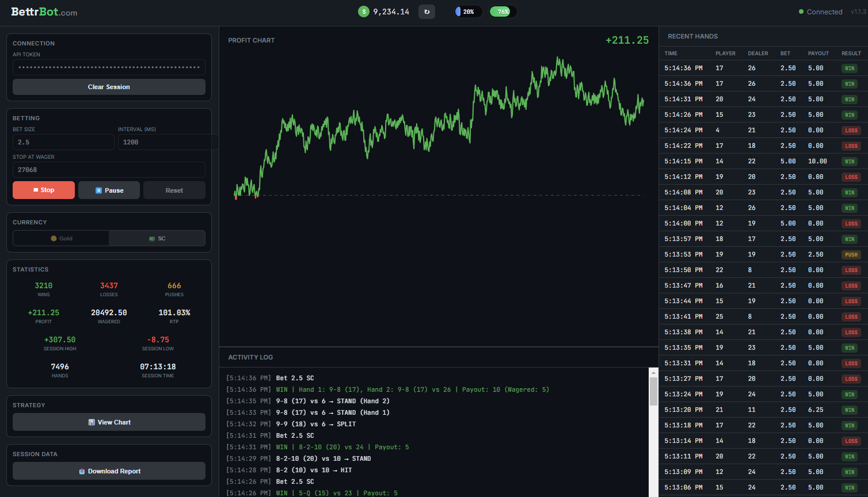Click the download icon on Download Report
This screenshot has height=497, width=868.
click(x=81, y=471)
